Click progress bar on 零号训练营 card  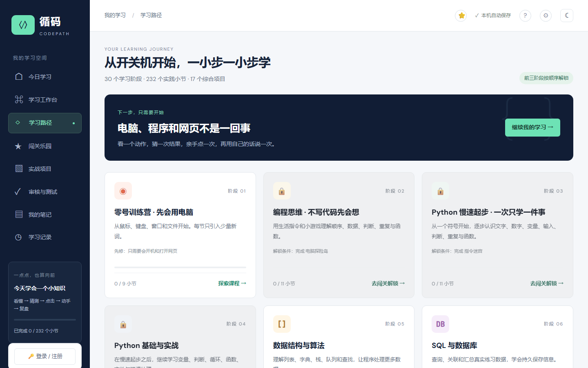click(180, 267)
